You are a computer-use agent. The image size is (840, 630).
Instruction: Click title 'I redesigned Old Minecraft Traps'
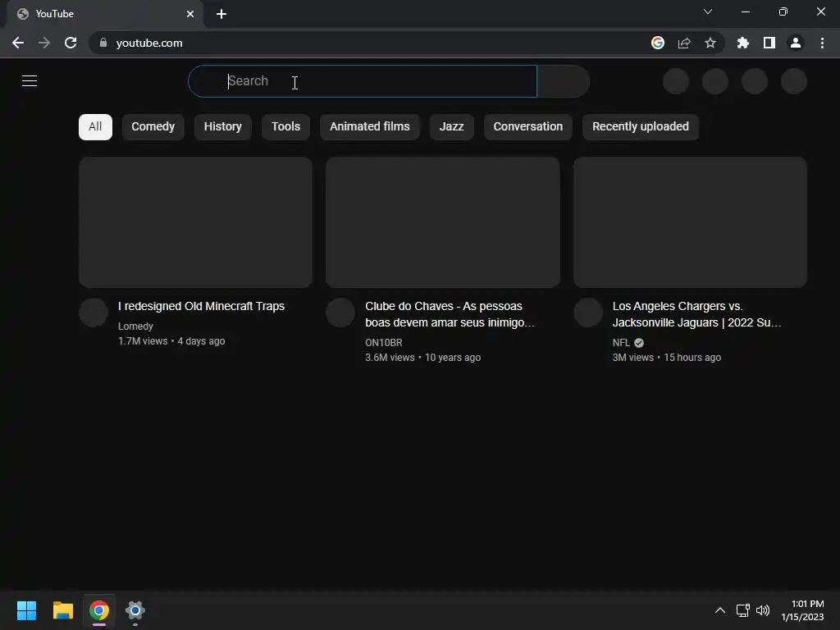(202, 307)
